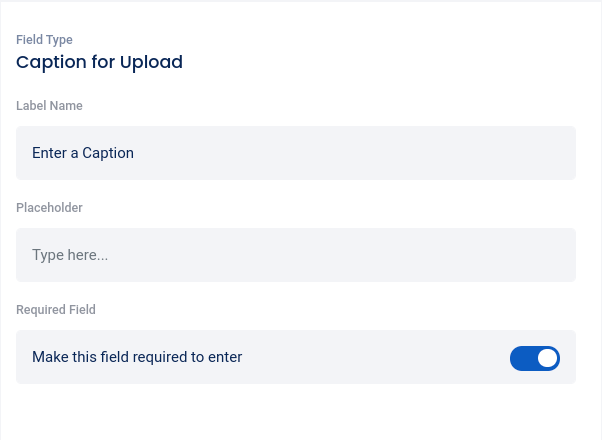Screen dimensions: 602x440
Task: Focus the Placeholder text input
Action: pos(296,255)
